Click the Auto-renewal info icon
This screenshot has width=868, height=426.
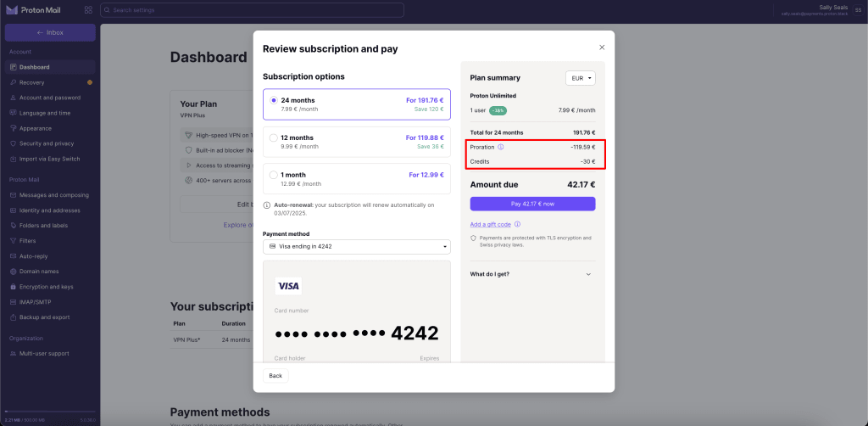(x=267, y=205)
